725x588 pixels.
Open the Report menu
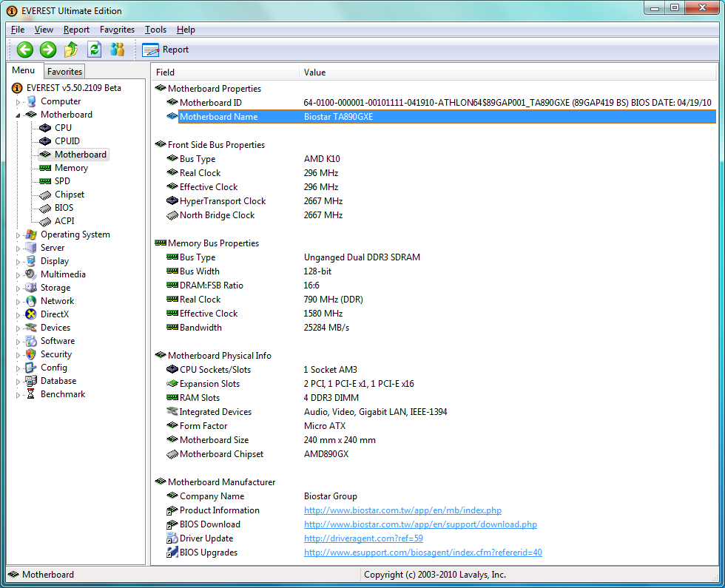tap(76, 30)
